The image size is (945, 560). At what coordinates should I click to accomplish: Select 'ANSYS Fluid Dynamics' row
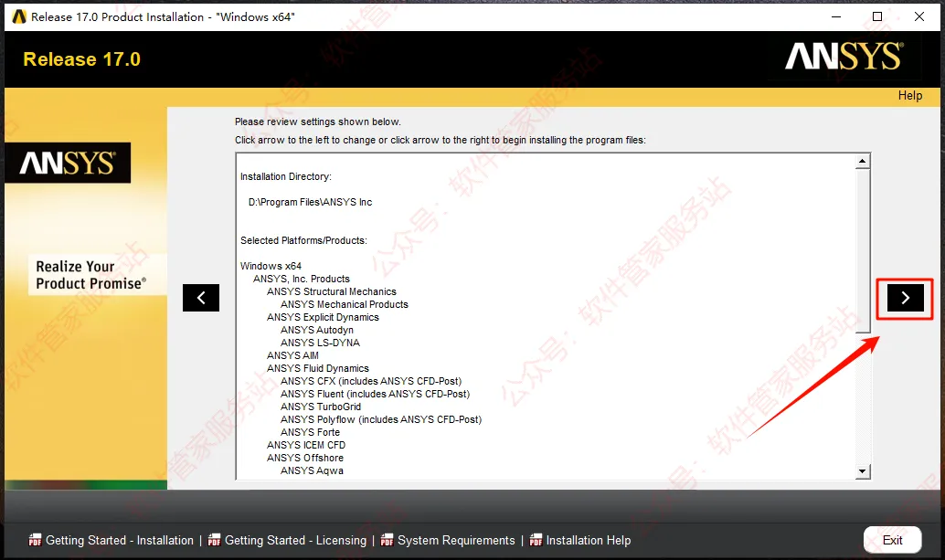(318, 368)
